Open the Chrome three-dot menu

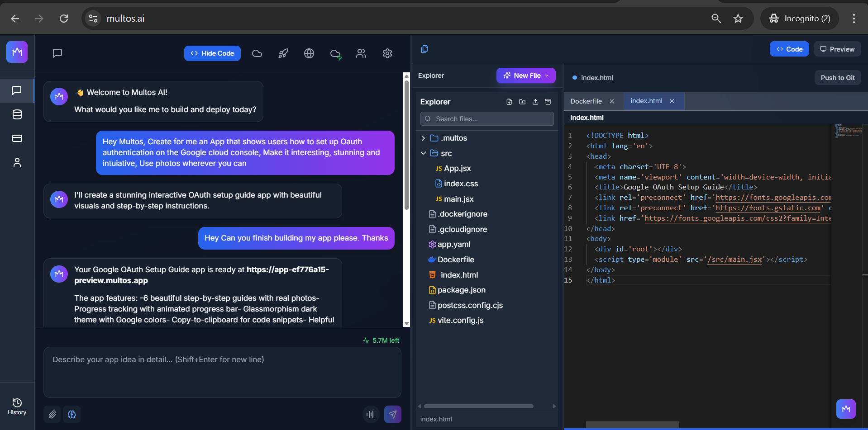[854, 19]
